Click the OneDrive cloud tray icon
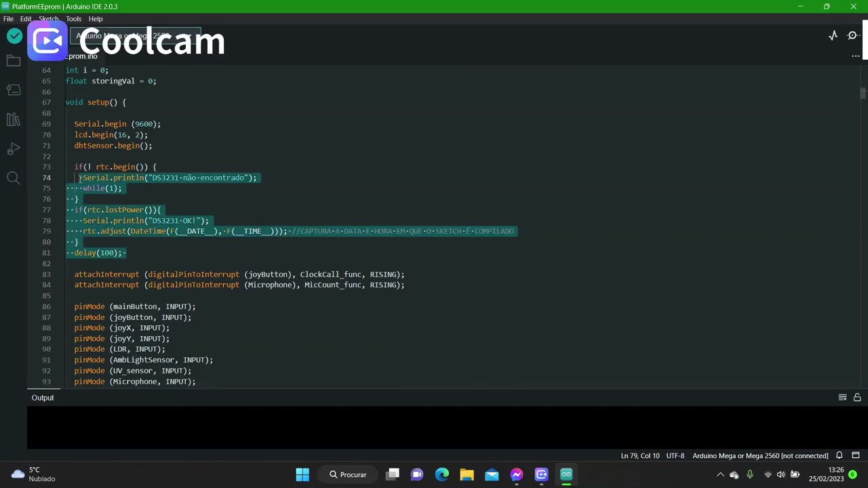This screenshot has width=868, height=488. click(x=734, y=474)
